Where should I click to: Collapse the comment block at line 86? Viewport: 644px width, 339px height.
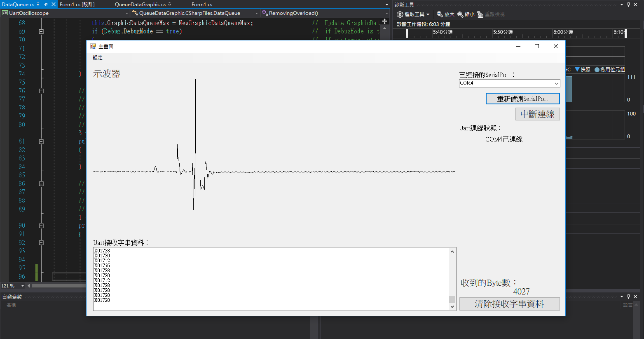coord(41,184)
